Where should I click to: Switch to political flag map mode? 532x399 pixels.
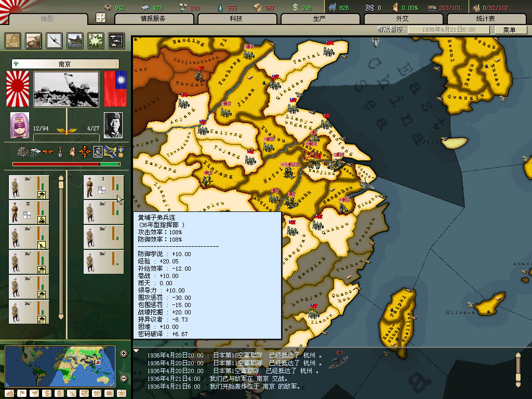22,393
